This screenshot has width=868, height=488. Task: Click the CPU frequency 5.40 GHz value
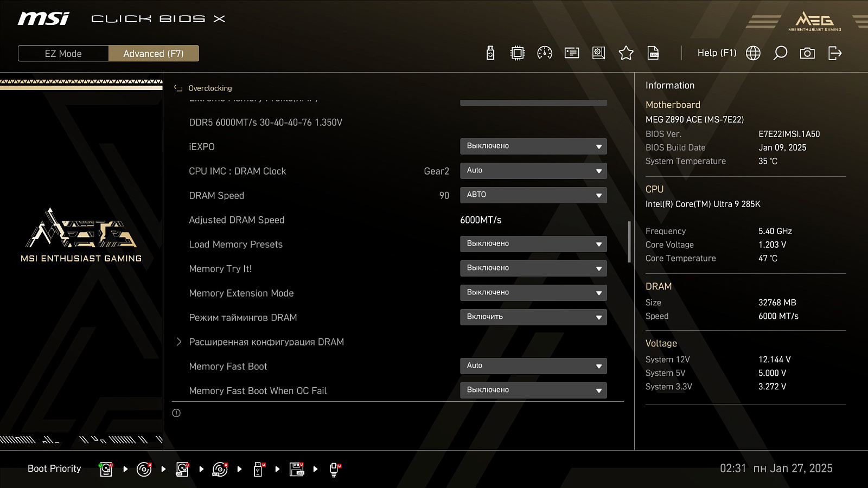(x=775, y=231)
